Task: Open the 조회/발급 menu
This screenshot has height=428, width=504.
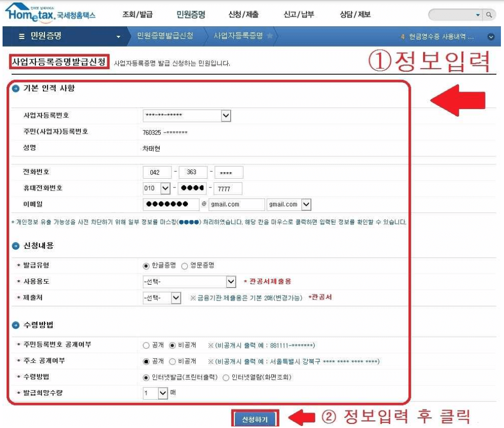Action: [x=138, y=14]
